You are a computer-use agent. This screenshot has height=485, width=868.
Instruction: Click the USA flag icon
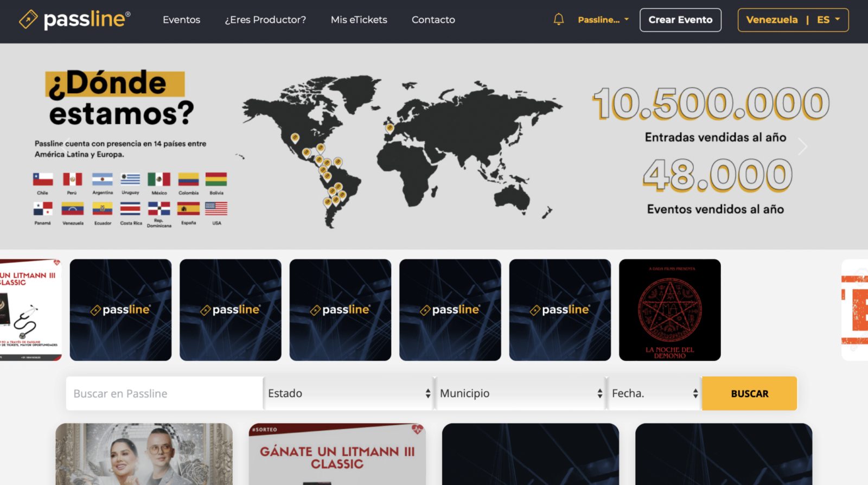point(216,209)
